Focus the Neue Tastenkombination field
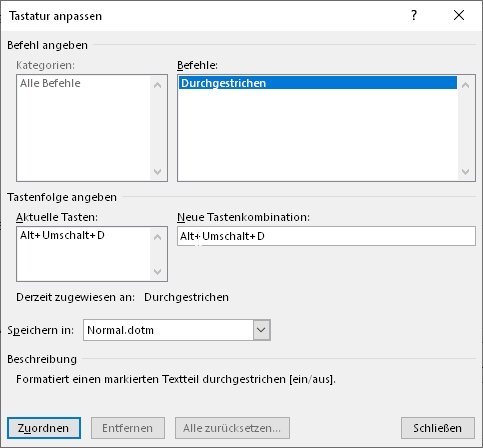This screenshot has height=448, width=483. [326, 236]
